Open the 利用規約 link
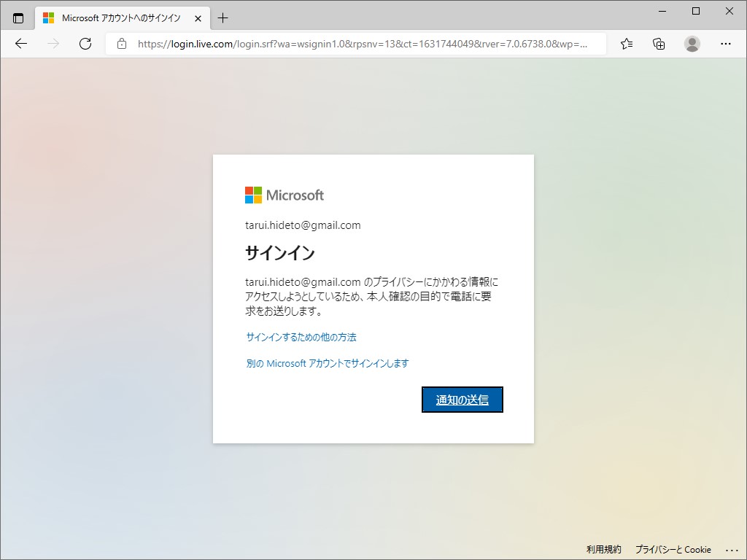The width and height of the screenshot is (747, 560). [x=603, y=549]
